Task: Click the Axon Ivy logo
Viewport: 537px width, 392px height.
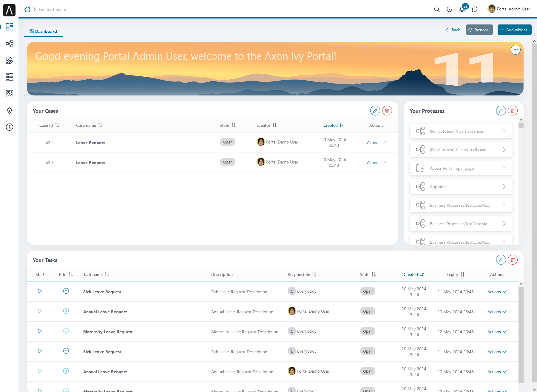Action: 9,10
